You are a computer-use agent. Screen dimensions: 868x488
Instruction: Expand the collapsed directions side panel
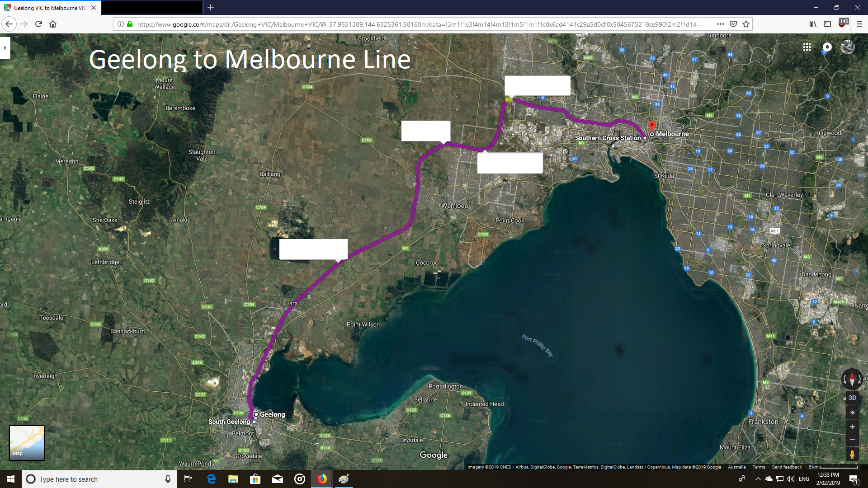coord(5,48)
